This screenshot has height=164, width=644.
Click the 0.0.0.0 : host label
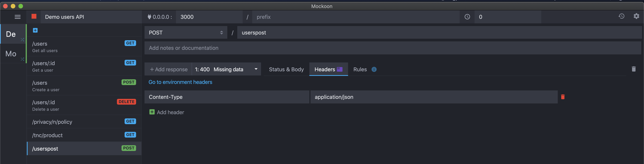click(x=162, y=17)
